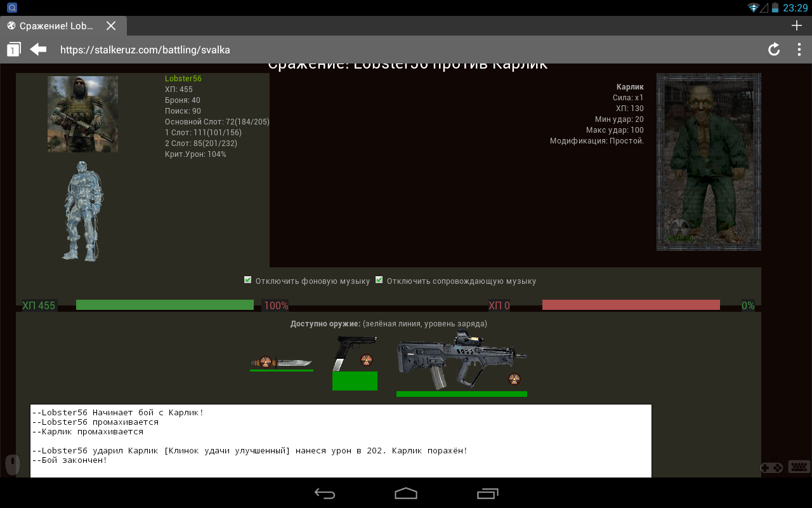Image resolution: width=812 pixels, height=508 pixels.
Task: Open the browser three-dot overflow menu
Action: pos(799,50)
